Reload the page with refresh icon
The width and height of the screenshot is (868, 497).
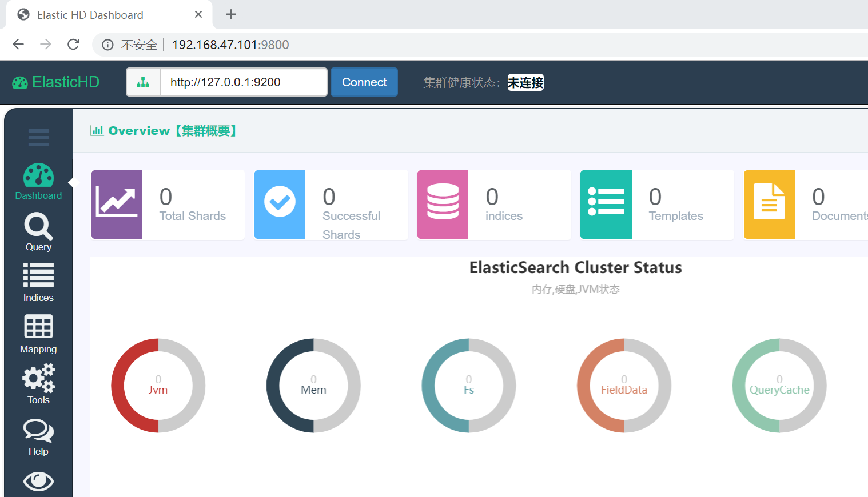[73, 45]
